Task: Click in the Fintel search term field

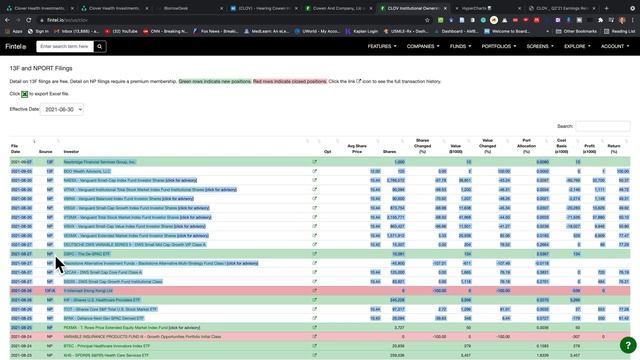Action: pos(65,47)
